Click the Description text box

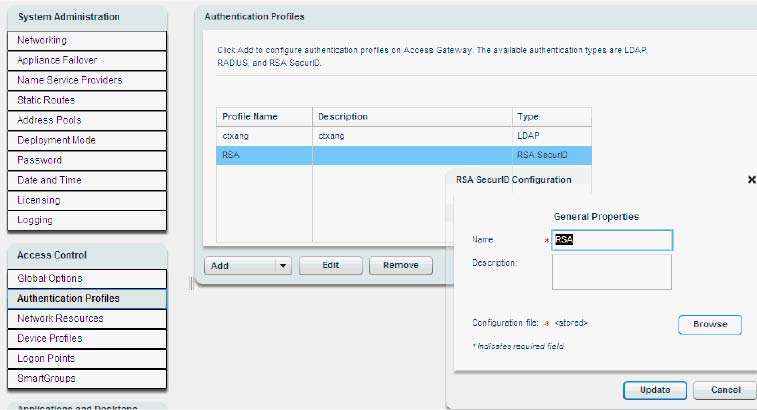coord(612,272)
